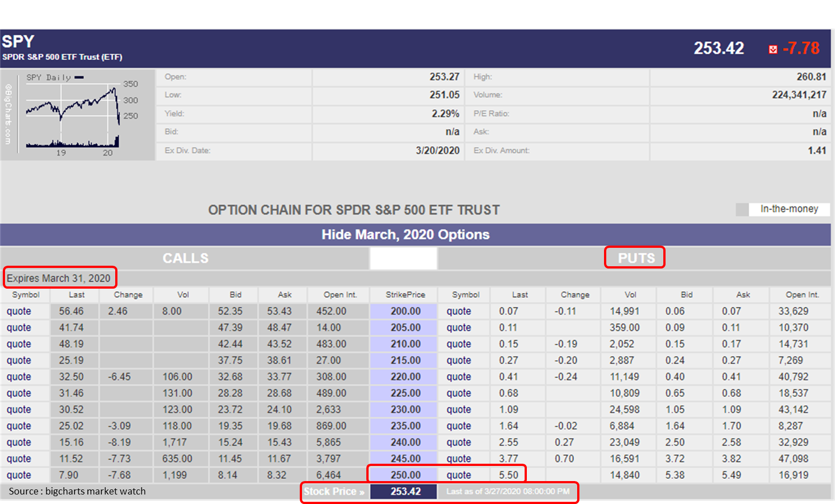Click the High value 260.81

(812, 77)
